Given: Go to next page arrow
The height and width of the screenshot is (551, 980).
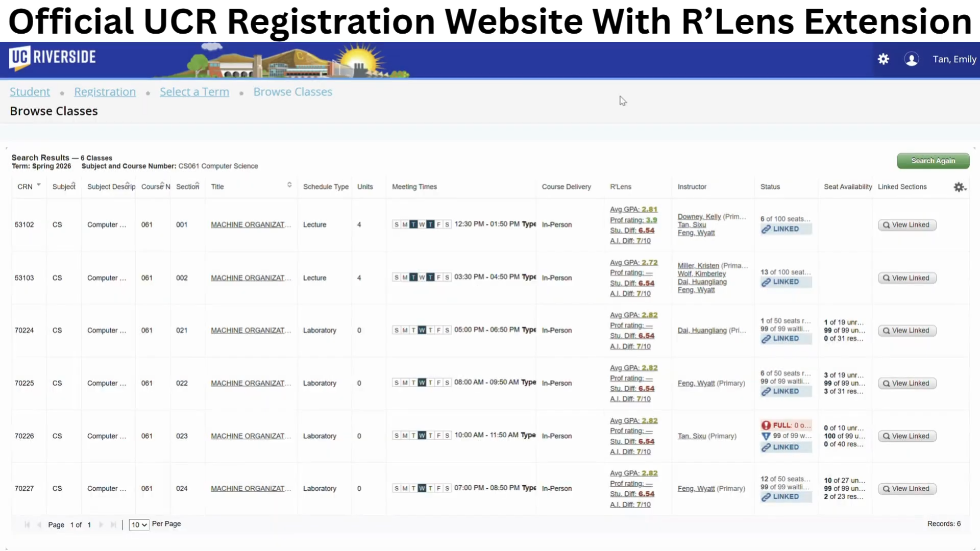Looking at the screenshot, I should (101, 524).
